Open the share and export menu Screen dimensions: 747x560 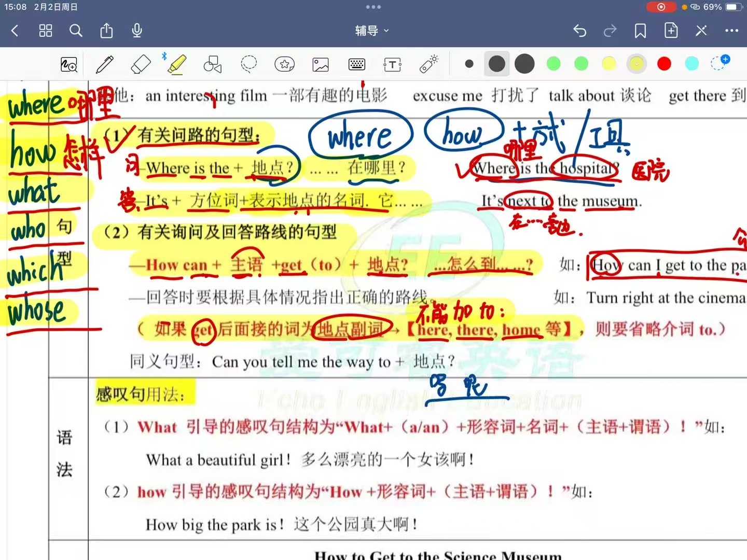(106, 31)
